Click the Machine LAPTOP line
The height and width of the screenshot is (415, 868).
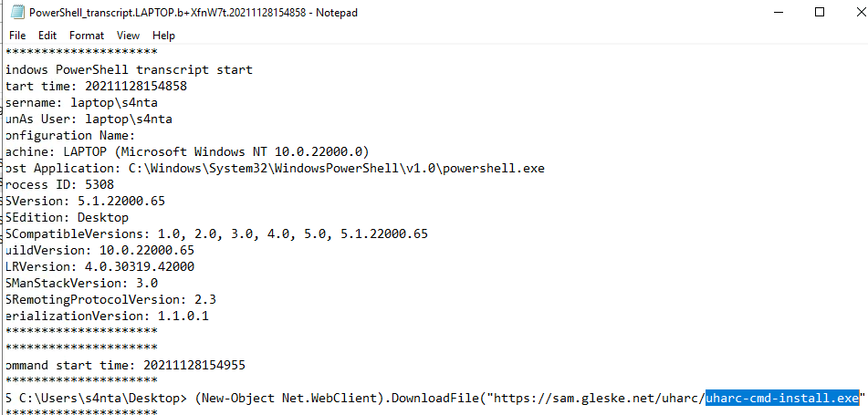183,151
